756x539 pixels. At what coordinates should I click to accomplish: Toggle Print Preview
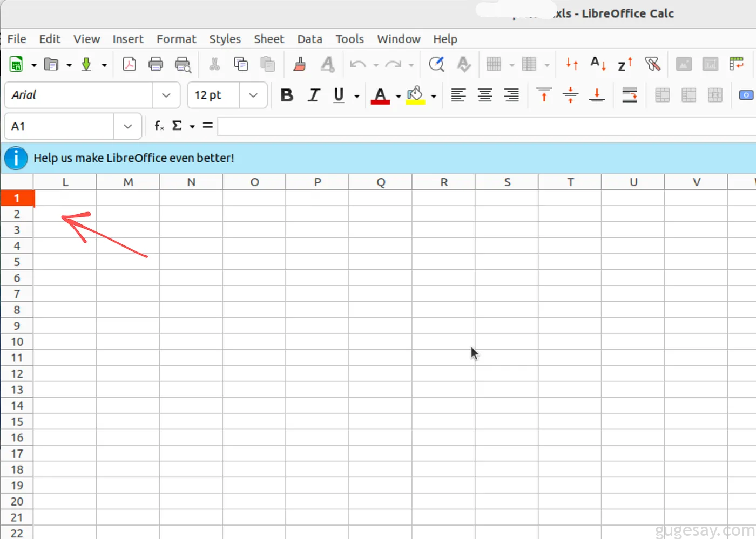click(x=183, y=65)
